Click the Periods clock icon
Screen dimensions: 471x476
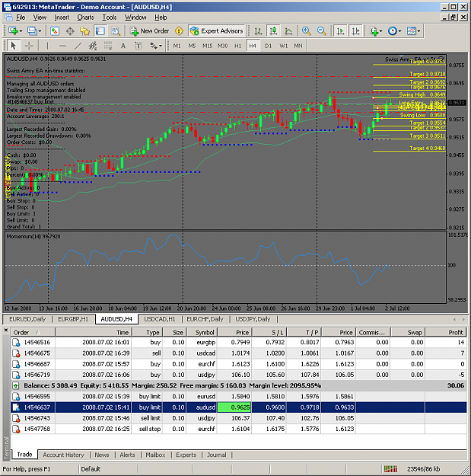[x=393, y=31]
